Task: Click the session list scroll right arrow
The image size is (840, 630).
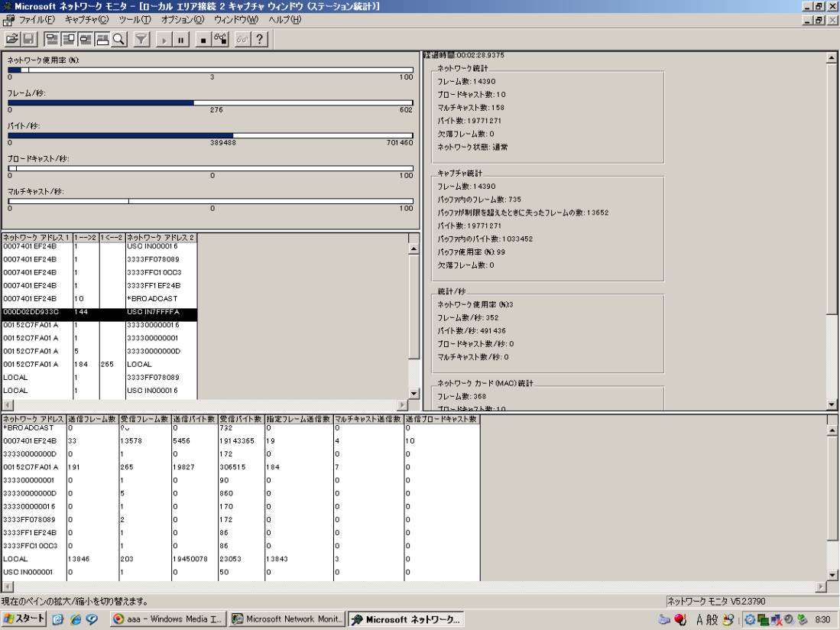Action: pyautogui.click(x=403, y=405)
